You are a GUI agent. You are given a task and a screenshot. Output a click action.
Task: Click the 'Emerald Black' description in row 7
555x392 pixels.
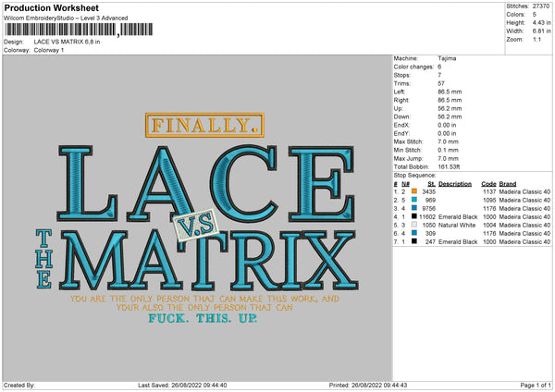[458, 242]
